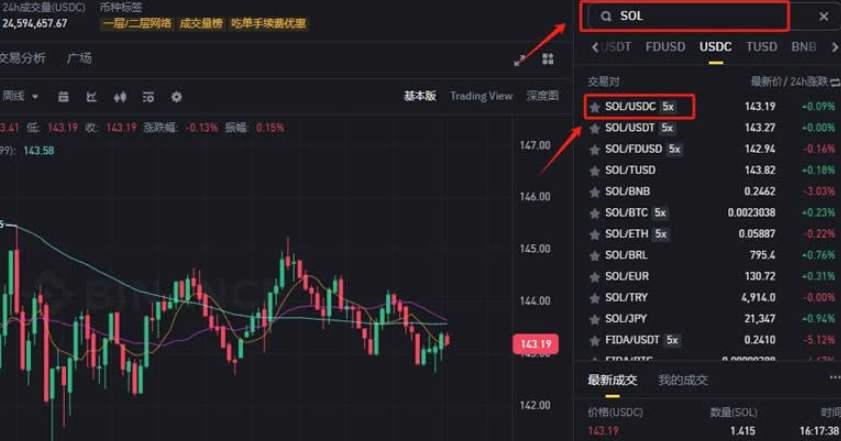
Task: Switch to 深度图 depth chart
Action: point(543,96)
